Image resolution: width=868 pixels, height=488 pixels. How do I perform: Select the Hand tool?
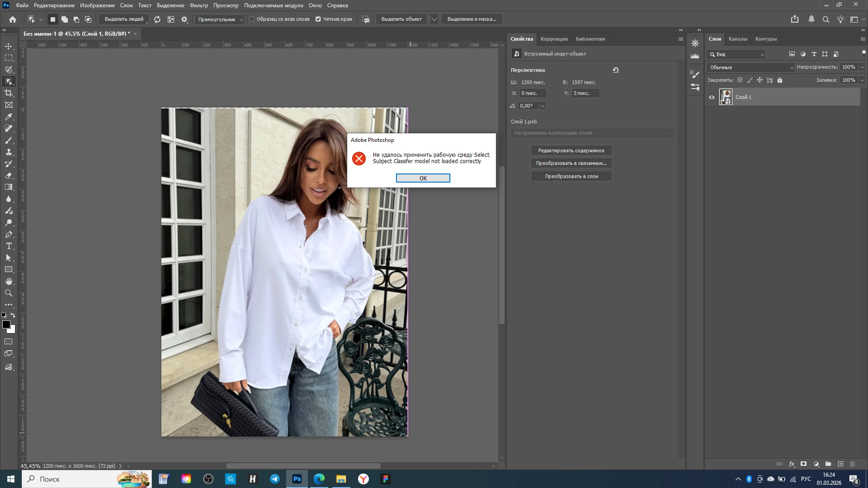9,282
